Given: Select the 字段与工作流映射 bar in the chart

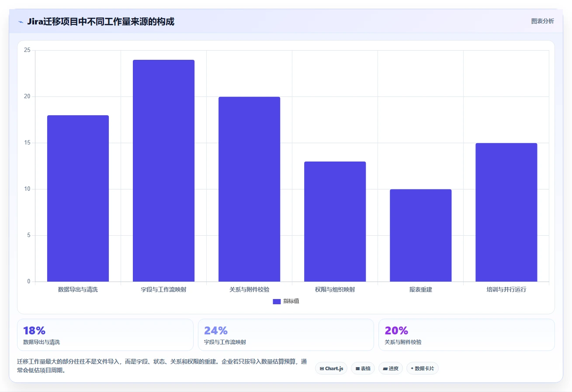Looking at the screenshot, I should click(x=163, y=171).
